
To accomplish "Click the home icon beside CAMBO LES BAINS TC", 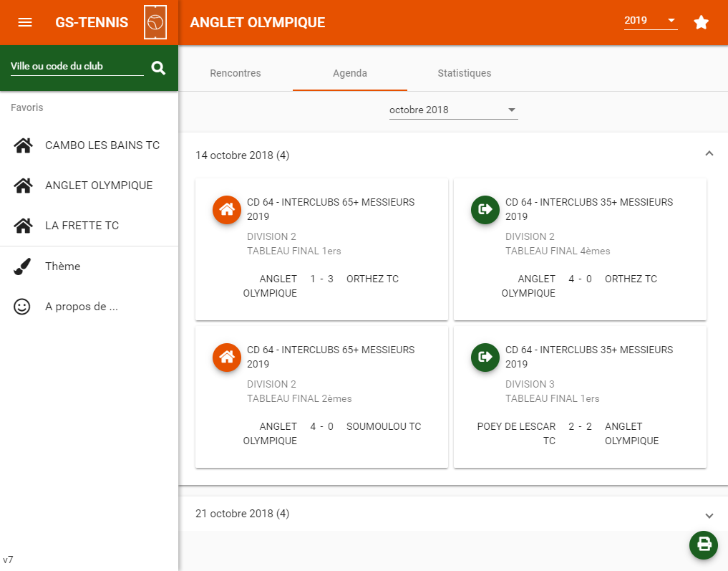I will pos(23,145).
